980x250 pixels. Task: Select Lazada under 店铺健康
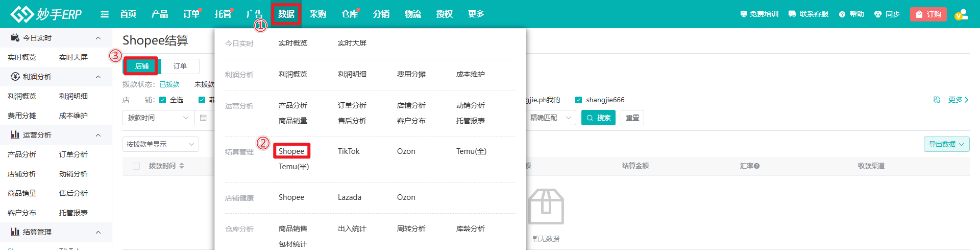pyautogui.click(x=350, y=197)
